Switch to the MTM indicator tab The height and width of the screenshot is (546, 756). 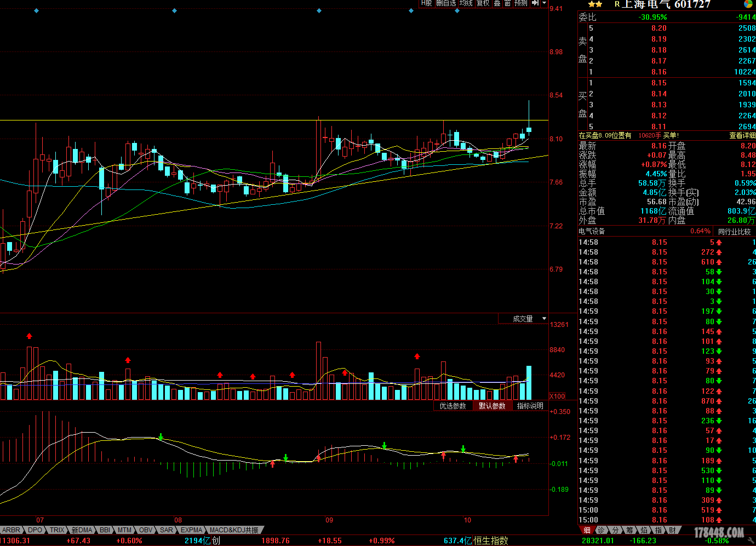124,530
